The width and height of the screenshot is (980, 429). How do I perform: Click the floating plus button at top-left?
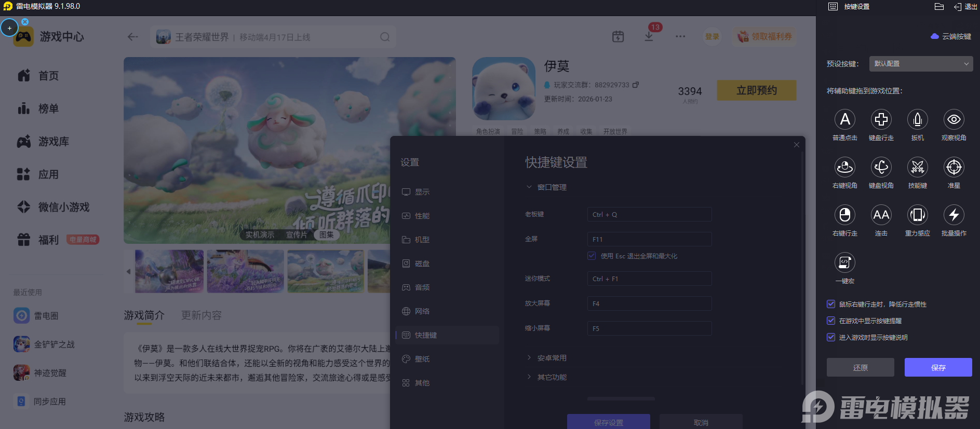[9, 28]
